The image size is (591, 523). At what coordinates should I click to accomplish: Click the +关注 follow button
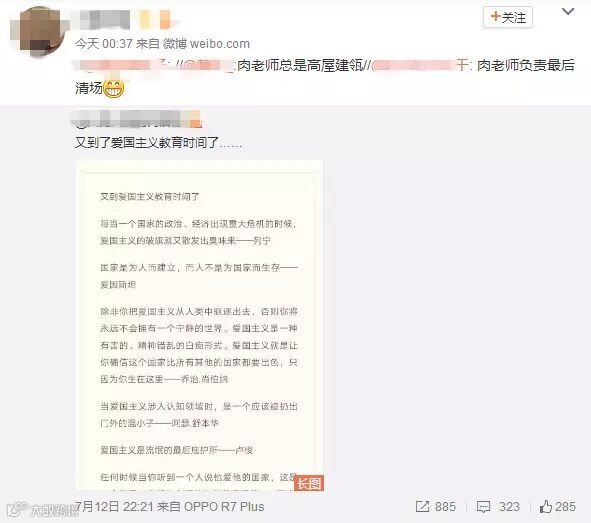[x=507, y=17]
